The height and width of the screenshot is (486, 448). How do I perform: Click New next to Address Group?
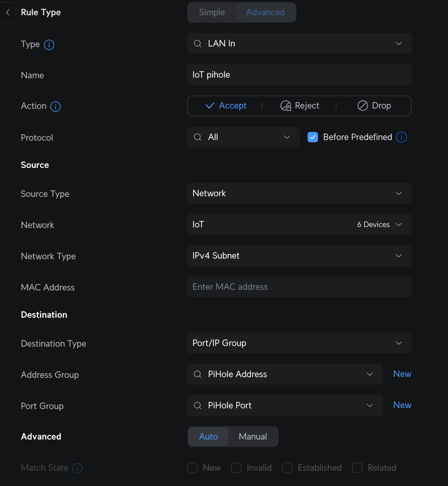(x=402, y=374)
